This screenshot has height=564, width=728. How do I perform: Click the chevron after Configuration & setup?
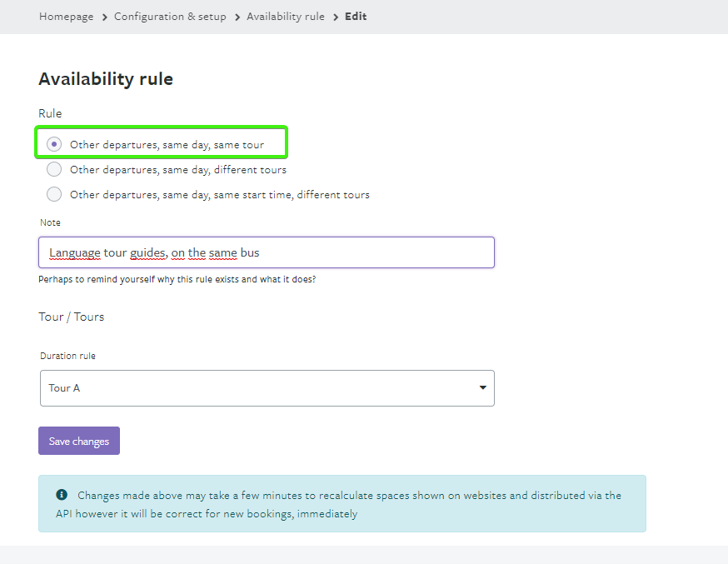coord(237,17)
